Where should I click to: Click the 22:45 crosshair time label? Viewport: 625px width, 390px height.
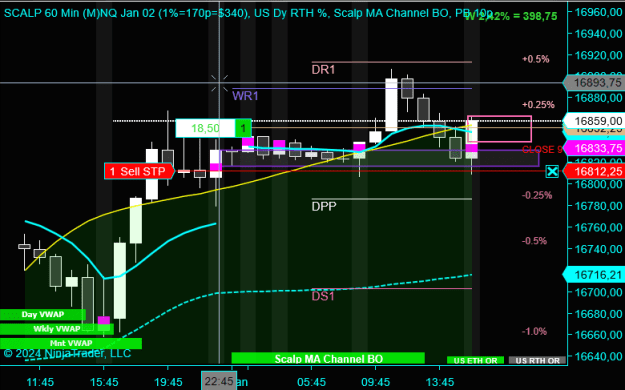219,382
